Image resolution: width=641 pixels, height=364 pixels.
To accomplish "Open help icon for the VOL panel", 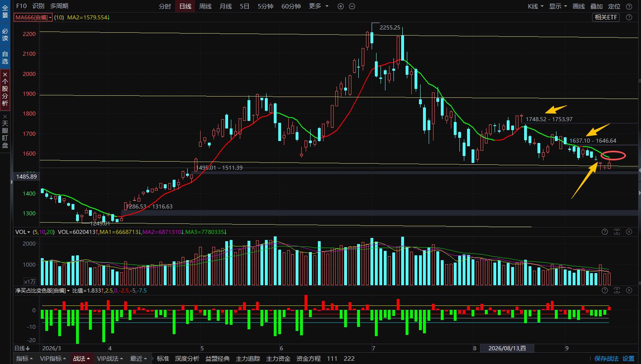I will (x=605, y=232).
